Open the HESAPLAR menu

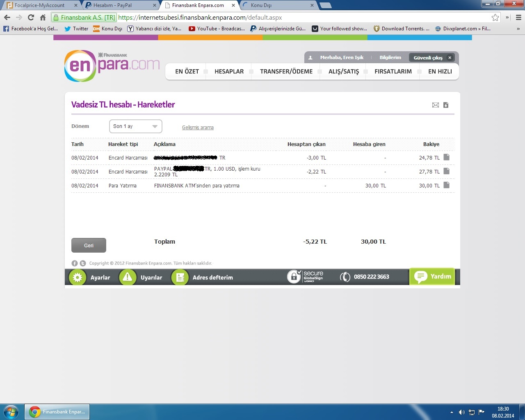[x=229, y=71]
